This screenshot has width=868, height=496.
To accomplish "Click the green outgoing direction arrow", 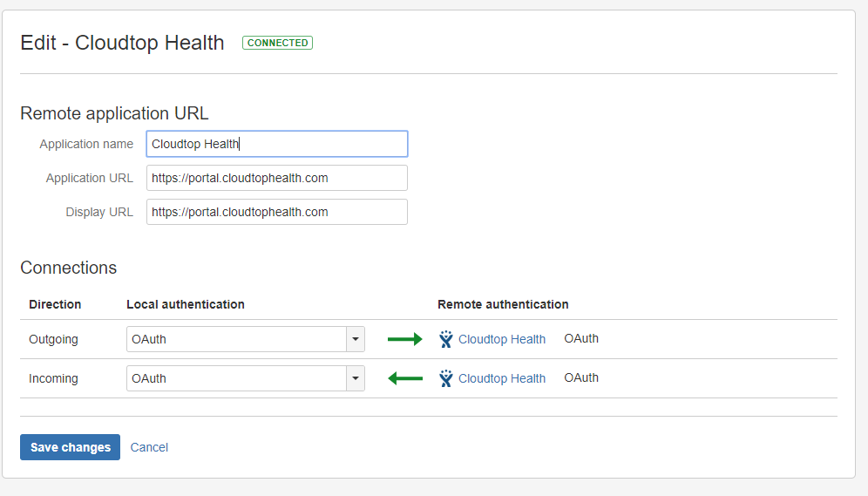I will pos(404,339).
